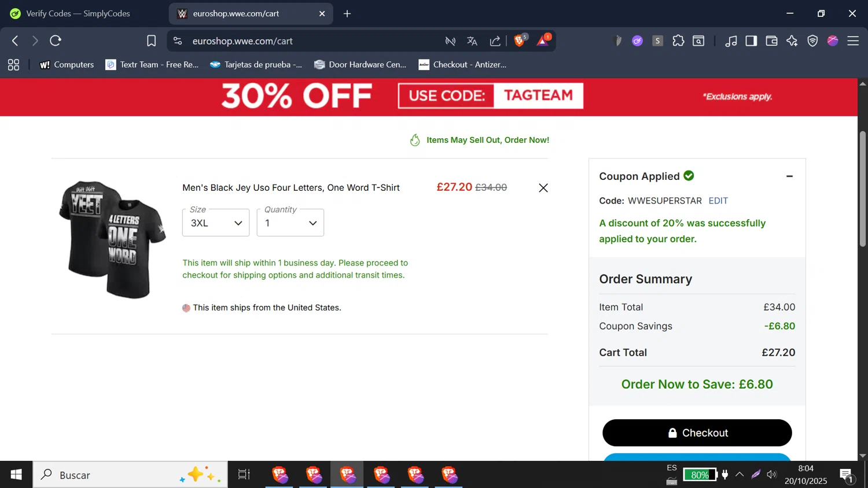Click the translate page icon

472,40
